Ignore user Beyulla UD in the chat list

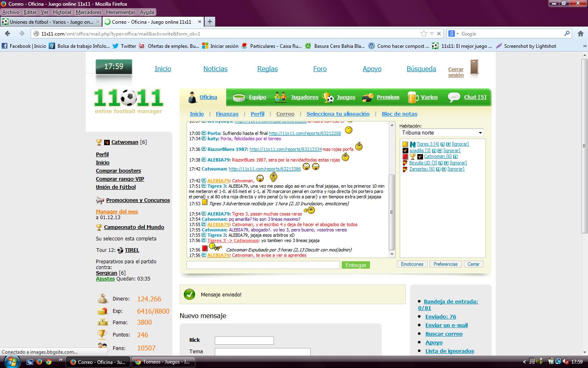(458, 163)
